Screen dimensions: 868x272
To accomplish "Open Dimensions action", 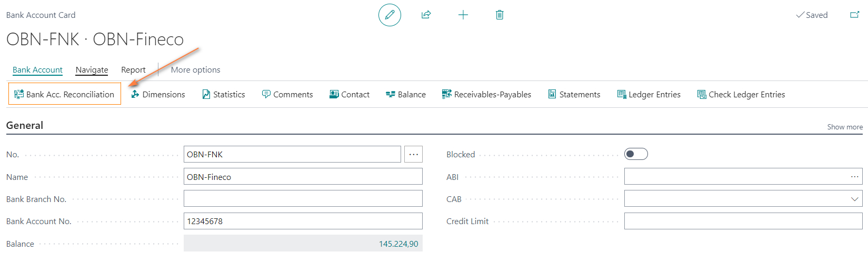I will (158, 94).
